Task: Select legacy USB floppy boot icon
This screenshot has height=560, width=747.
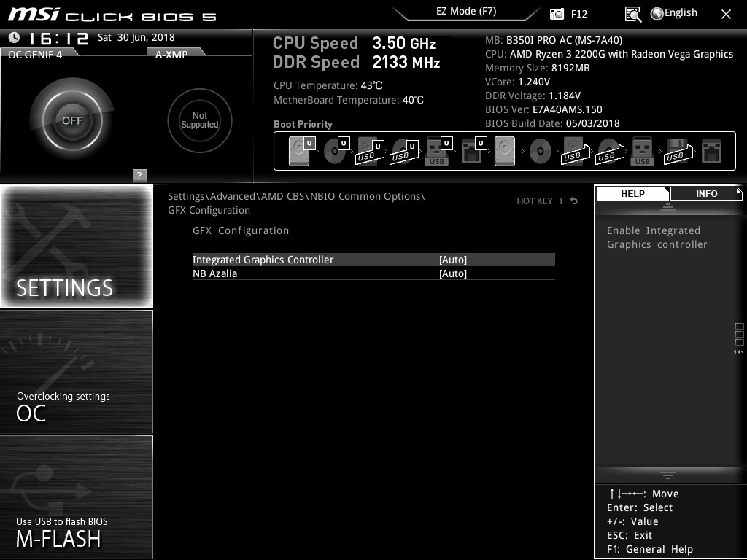Action: click(x=678, y=152)
